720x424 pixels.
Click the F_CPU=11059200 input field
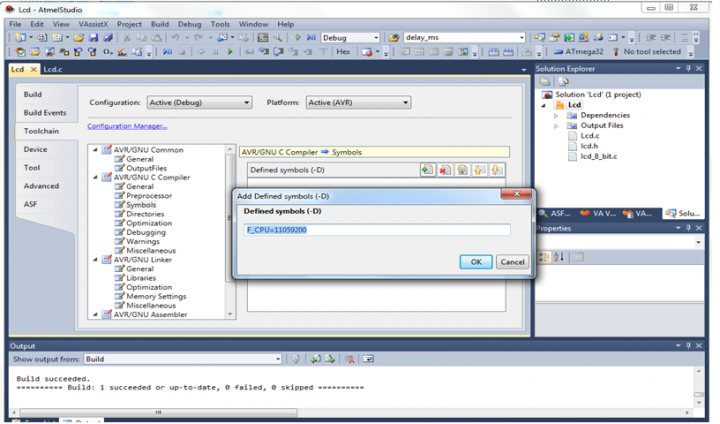[377, 230]
